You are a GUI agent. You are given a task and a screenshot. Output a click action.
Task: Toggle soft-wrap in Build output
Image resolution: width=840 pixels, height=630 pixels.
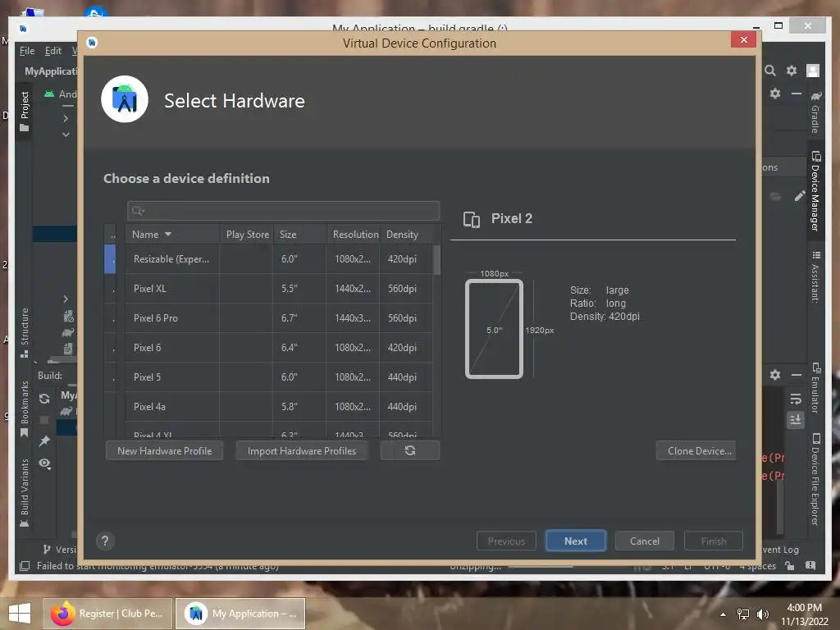click(x=796, y=399)
